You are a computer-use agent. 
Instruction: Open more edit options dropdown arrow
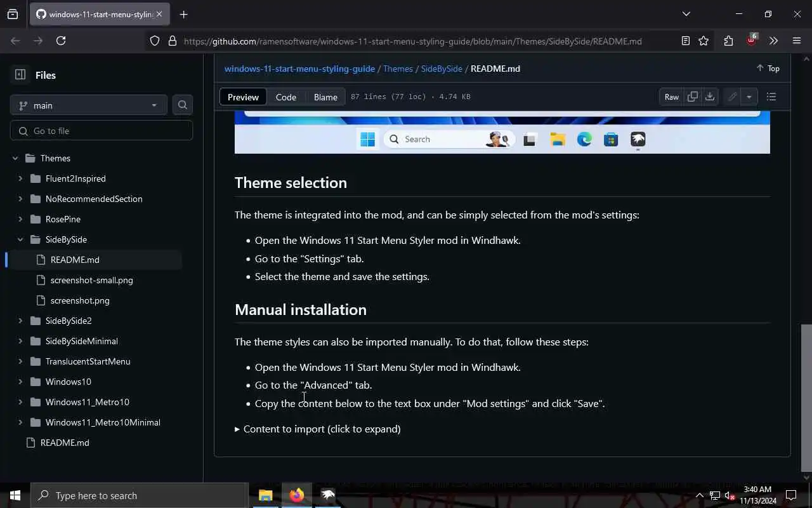click(x=749, y=97)
